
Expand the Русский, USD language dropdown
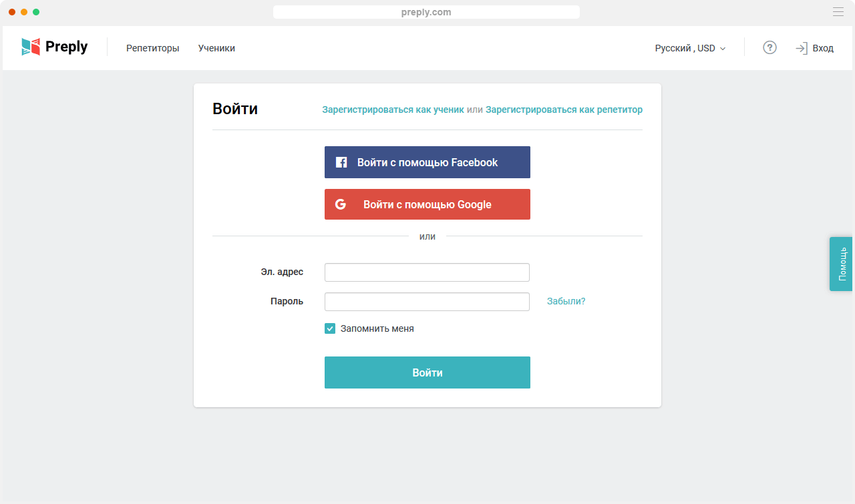[x=690, y=48]
